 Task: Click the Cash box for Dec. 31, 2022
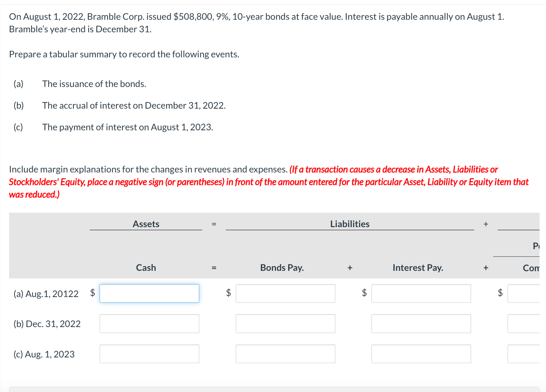click(x=149, y=323)
